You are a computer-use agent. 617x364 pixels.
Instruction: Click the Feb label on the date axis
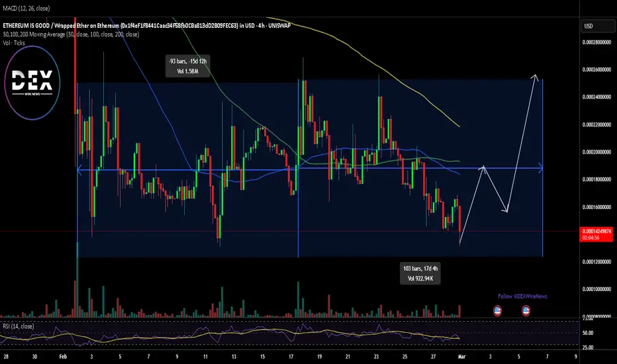pos(63,357)
